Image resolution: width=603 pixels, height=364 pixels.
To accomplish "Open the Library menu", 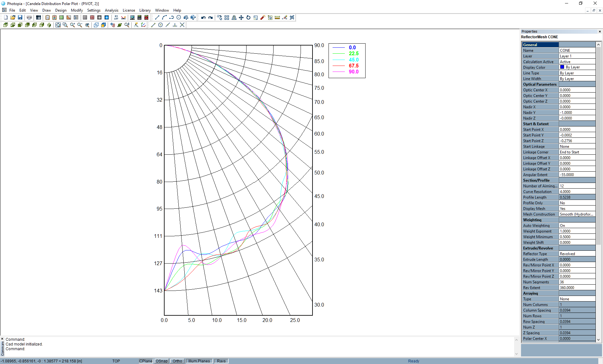I will pyautogui.click(x=145, y=10).
